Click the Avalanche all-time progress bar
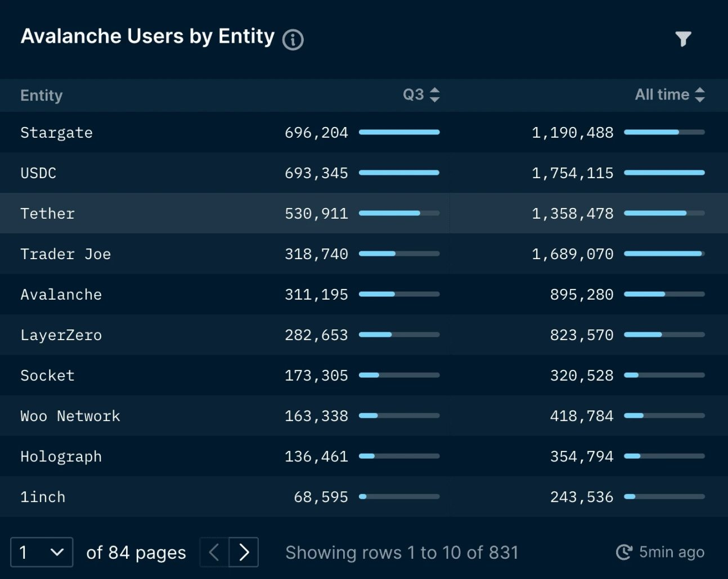The image size is (728, 579). 664,294
